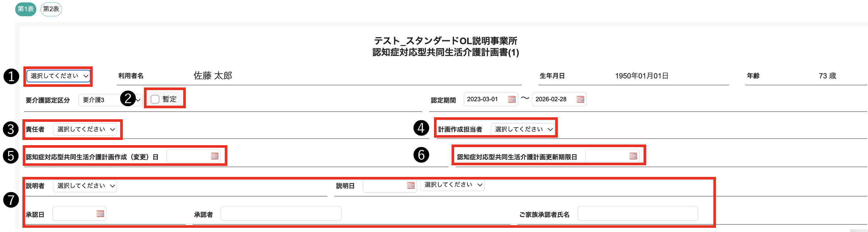868x232 pixels.
Task: Click the 説明日 date input field
Action: pyautogui.click(x=384, y=186)
